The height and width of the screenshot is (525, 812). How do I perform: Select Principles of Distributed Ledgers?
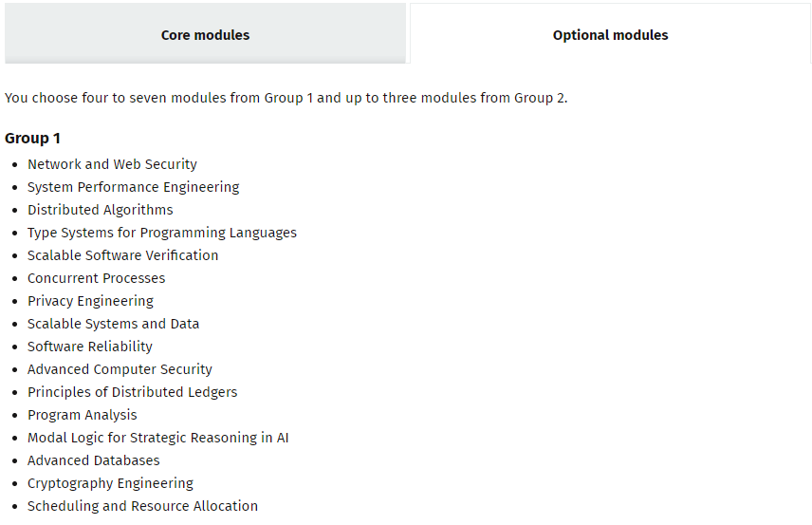(132, 392)
